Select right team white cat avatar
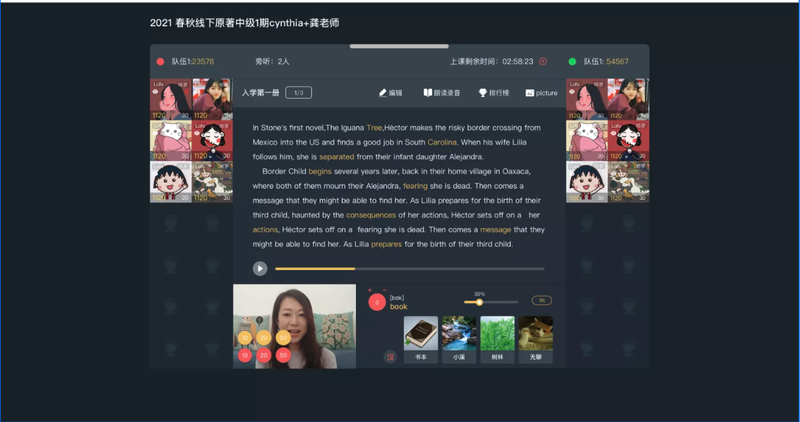This screenshot has height=422, width=800. coord(587,140)
